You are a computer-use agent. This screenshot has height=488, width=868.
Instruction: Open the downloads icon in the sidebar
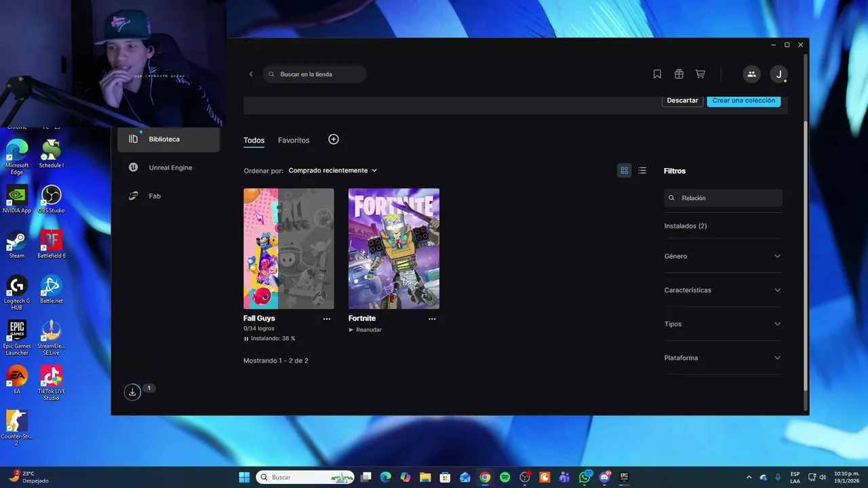pos(132,392)
